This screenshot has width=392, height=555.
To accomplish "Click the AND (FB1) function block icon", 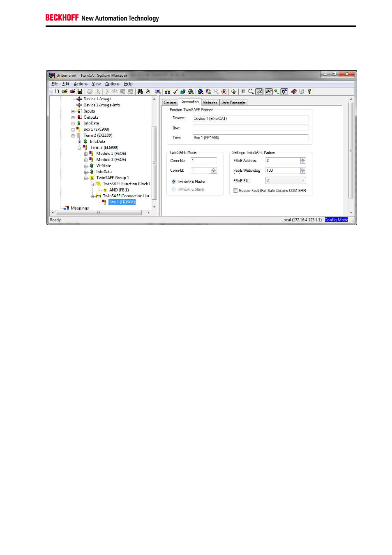I will 105,190.
